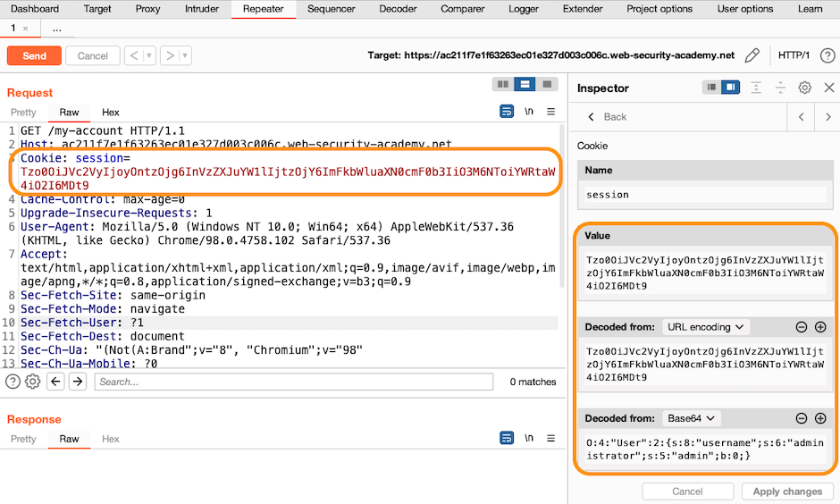Open the Base64 decoding dropdown
The height and width of the screenshot is (504, 840).
point(693,418)
